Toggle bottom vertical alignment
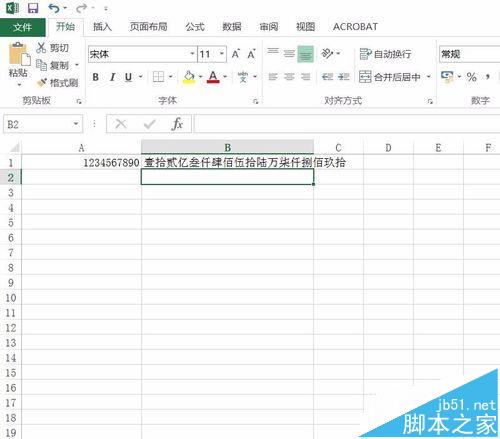Screen dimensions: 500x439 (x=305, y=54)
